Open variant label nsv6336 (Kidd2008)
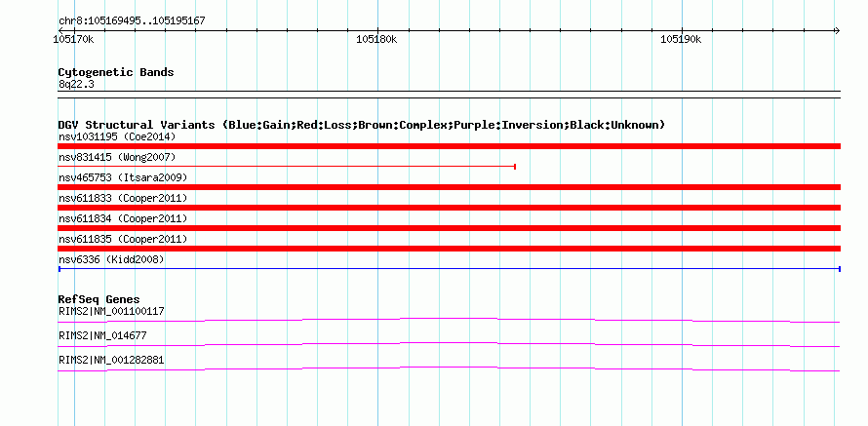Viewport: 868px width, 426px height. (x=111, y=259)
